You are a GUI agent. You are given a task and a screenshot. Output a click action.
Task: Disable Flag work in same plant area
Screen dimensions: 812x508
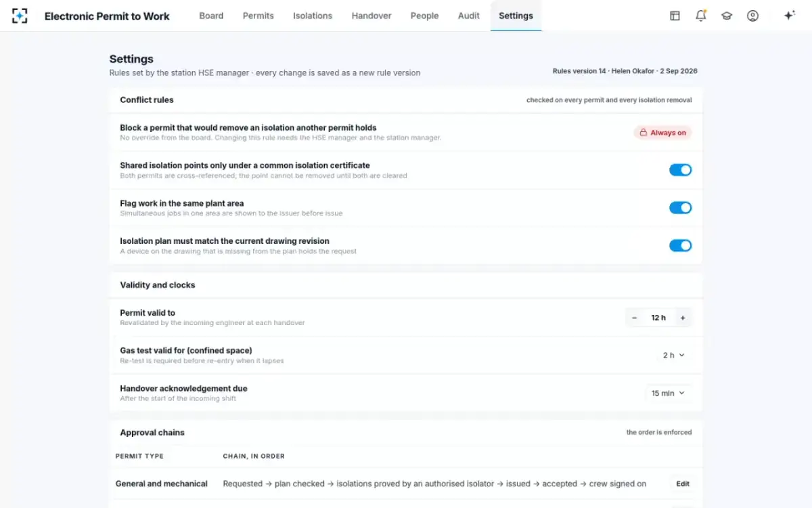click(681, 208)
